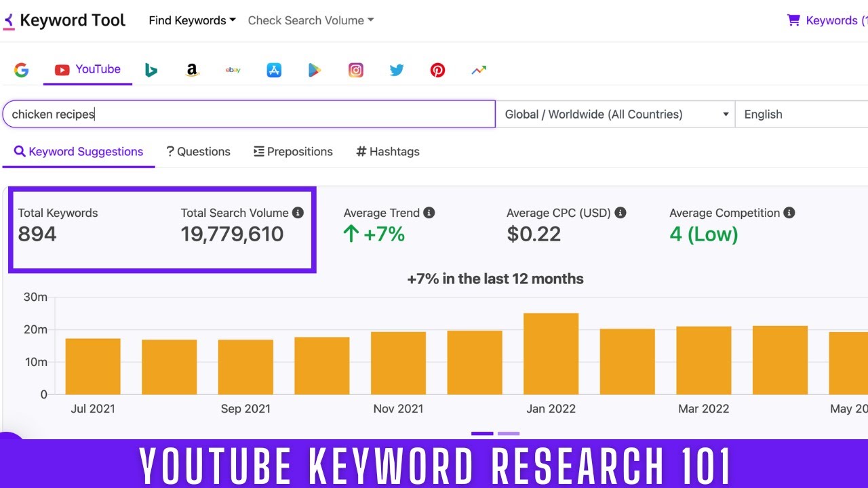Select the Keyword Suggestions tab

[x=79, y=152]
